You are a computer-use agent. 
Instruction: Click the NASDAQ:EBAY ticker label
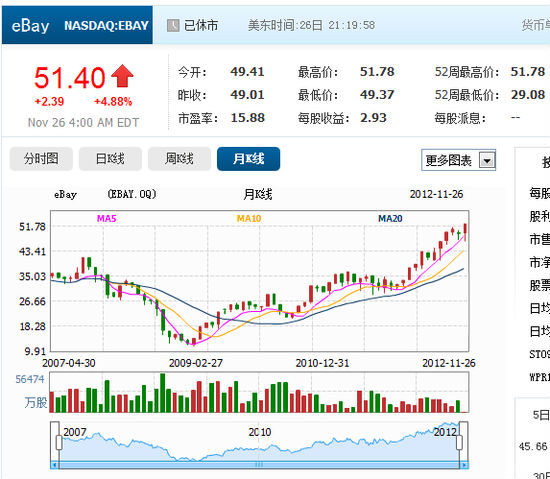tap(107, 26)
